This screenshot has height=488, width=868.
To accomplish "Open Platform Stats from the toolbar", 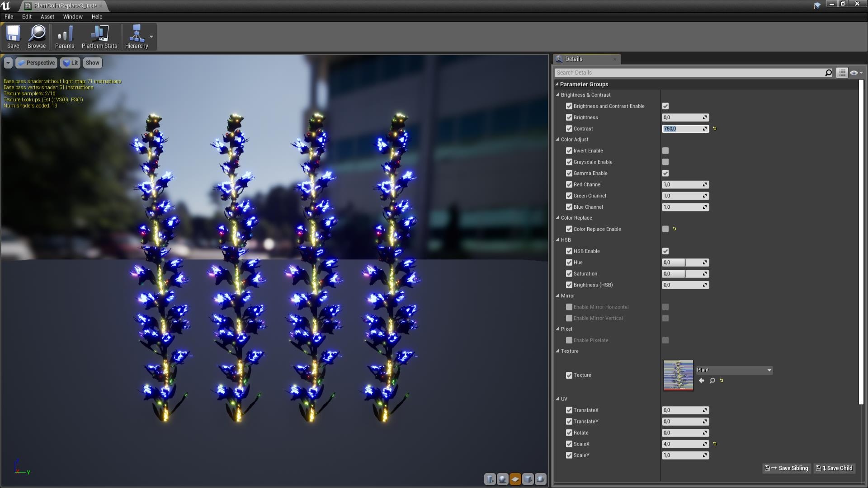I will [x=99, y=36].
